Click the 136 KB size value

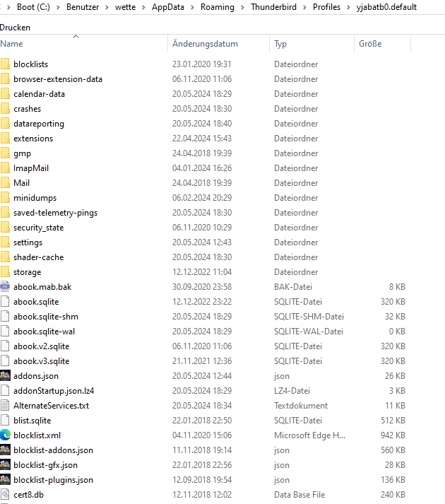tap(393, 479)
